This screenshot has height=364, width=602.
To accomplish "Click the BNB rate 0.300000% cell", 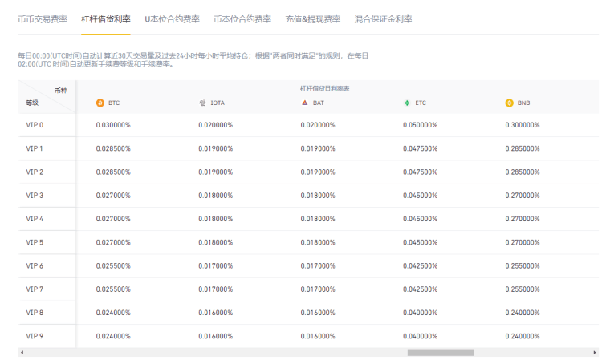I will 523,125.
